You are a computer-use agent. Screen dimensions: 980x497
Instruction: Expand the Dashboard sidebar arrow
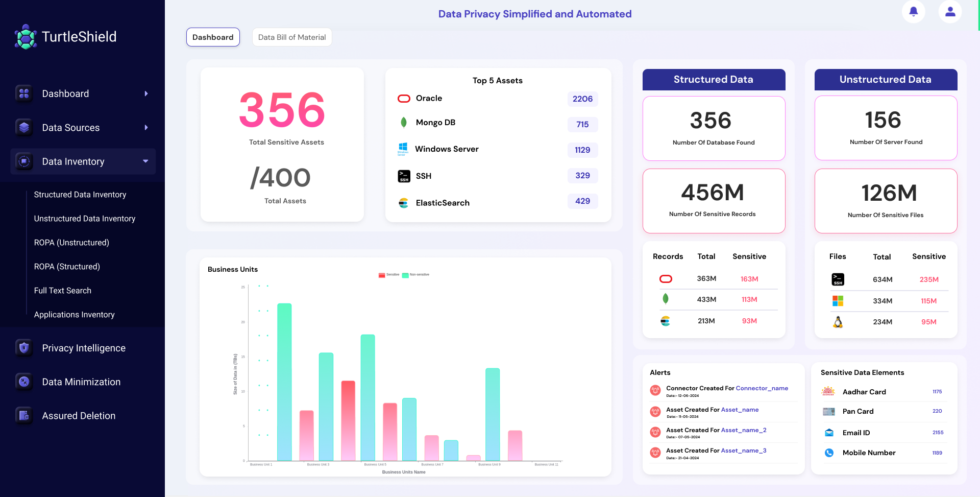146,93
